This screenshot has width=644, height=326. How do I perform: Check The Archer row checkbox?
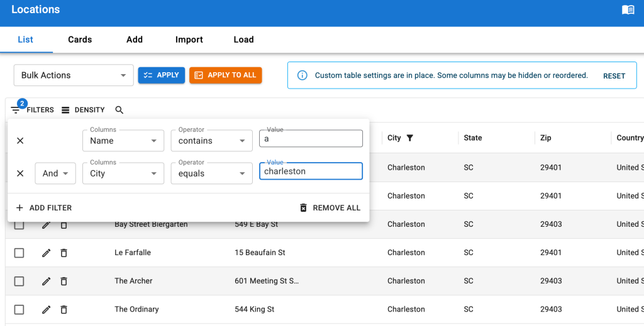pos(19,281)
